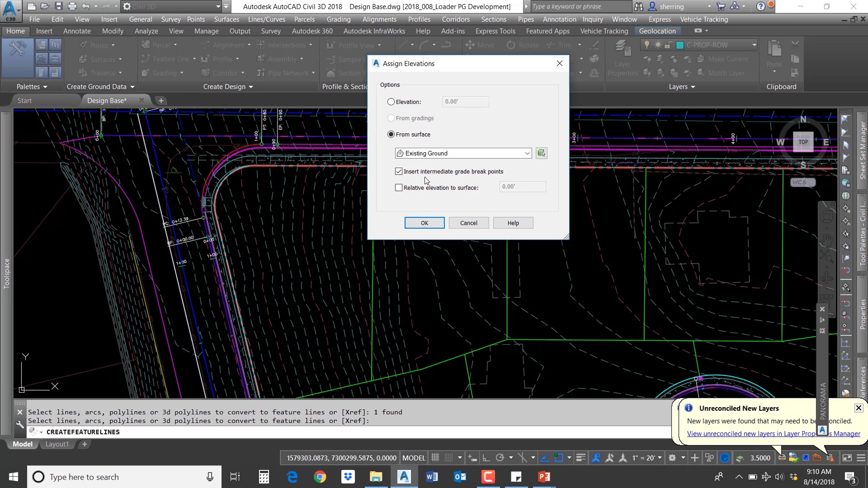The image size is (868, 488).
Task: Select the From surface radio button
Action: (x=391, y=134)
